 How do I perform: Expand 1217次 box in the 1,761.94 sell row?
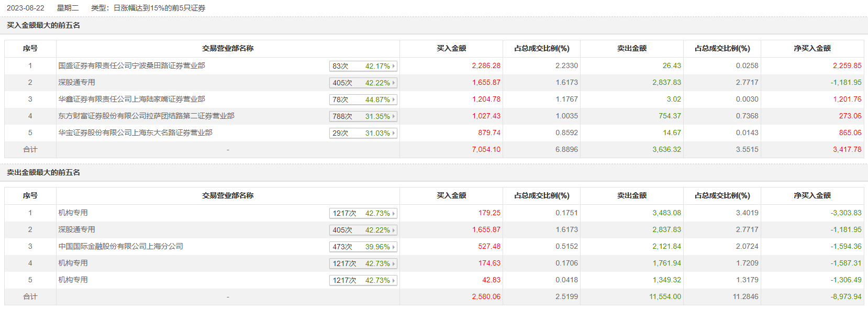click(x=363, y=263)
